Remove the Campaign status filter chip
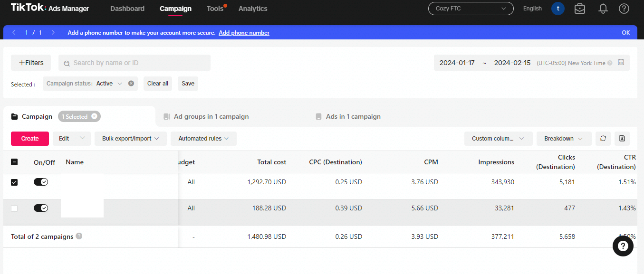The width and height of the screenshot is (644, 274). pos(131,84)
